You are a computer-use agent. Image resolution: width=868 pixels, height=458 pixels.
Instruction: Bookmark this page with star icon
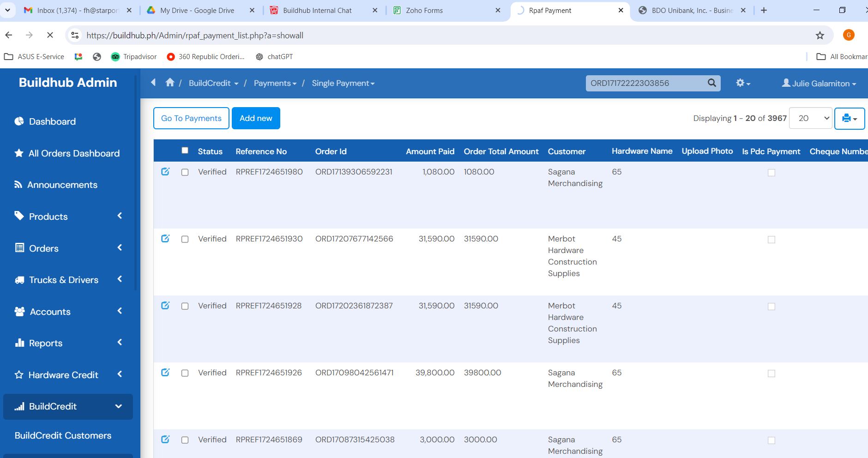tap(820, 36)
